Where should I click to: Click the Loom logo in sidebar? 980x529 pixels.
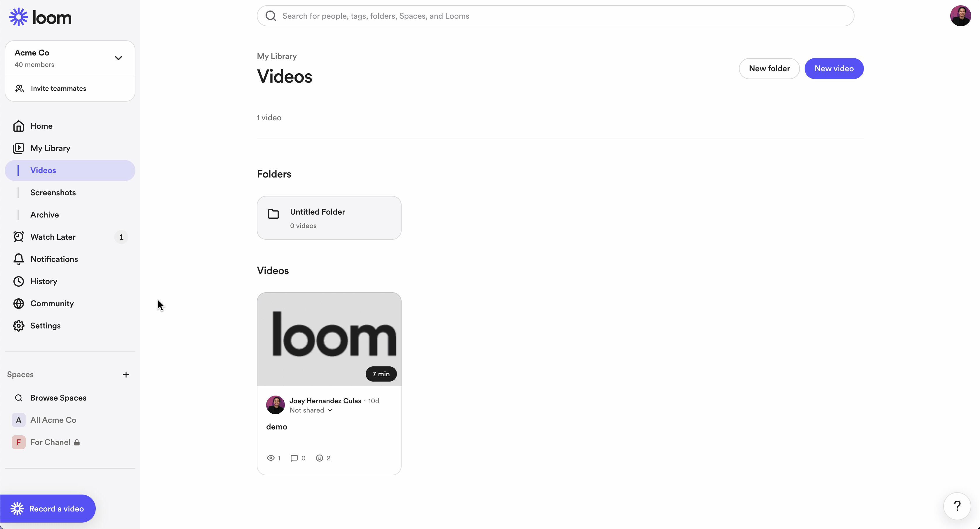pyautogui.click(x=40, y=17)
